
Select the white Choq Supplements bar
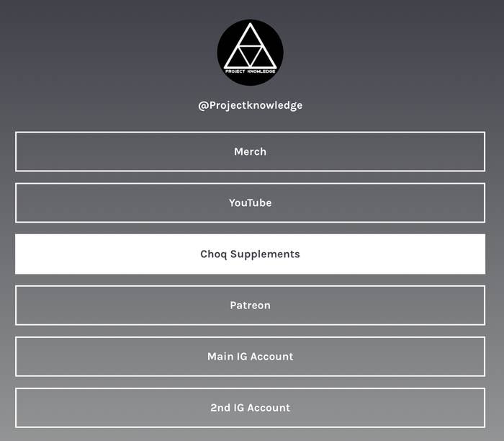250,254
